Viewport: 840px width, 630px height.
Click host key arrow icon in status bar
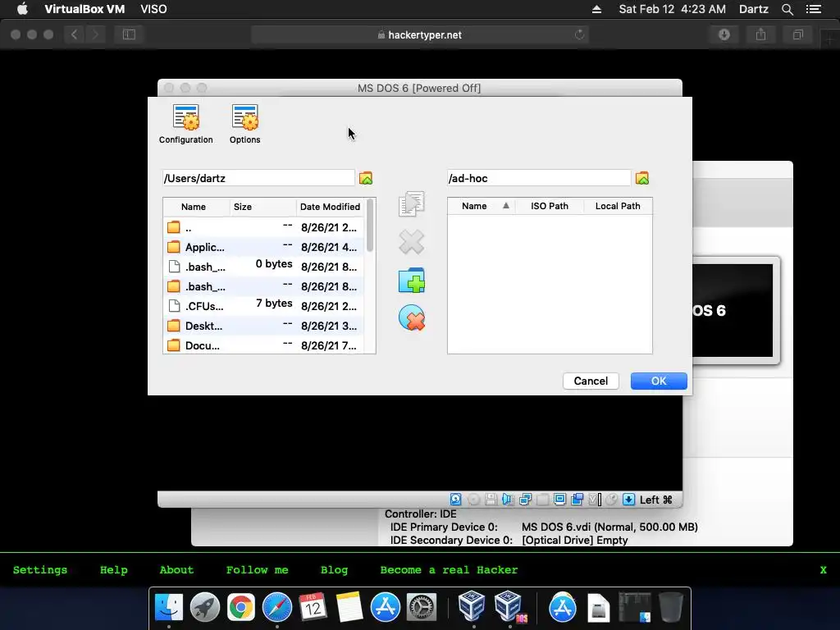coord(629,500)
